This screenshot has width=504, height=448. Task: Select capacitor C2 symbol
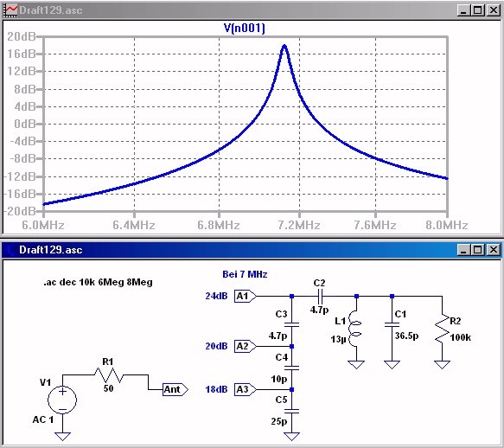click(x=320, y=296)
